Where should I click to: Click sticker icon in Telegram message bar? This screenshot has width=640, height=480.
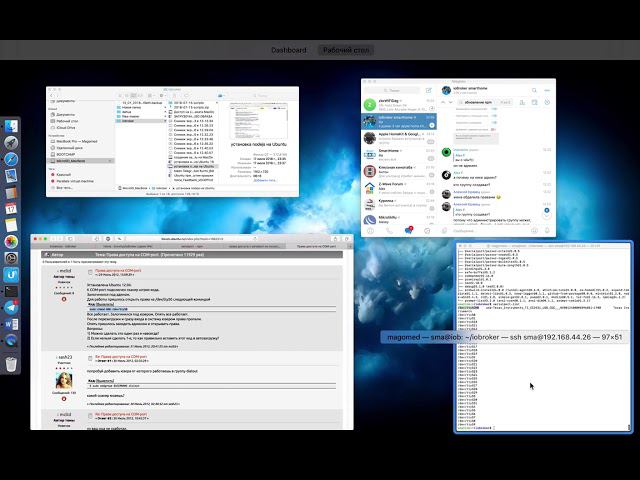[534, 231]
